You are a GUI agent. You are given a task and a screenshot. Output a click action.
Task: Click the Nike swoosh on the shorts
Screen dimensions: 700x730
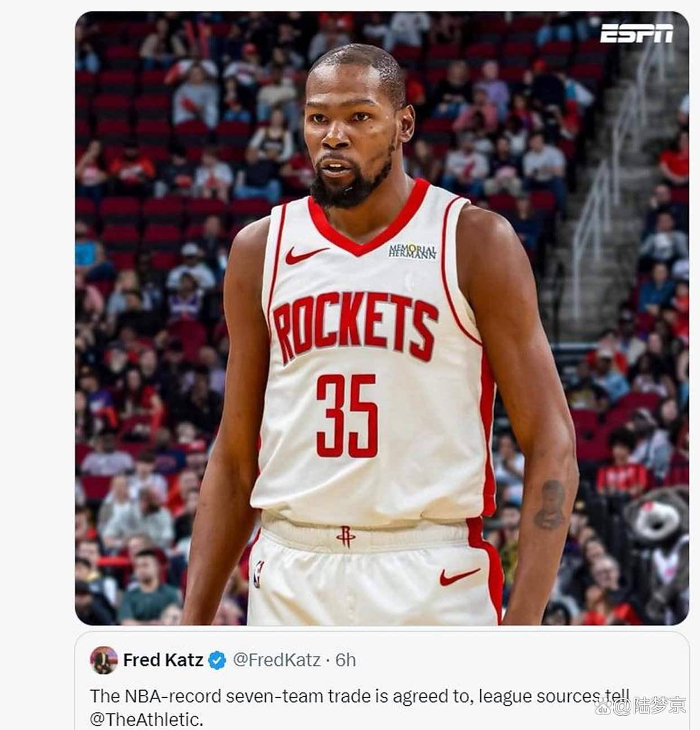[x=459, y=576]
